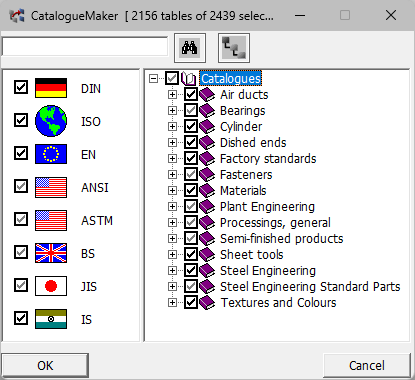
Task: Expand the Bearings node
Action: tap(172, 111)
